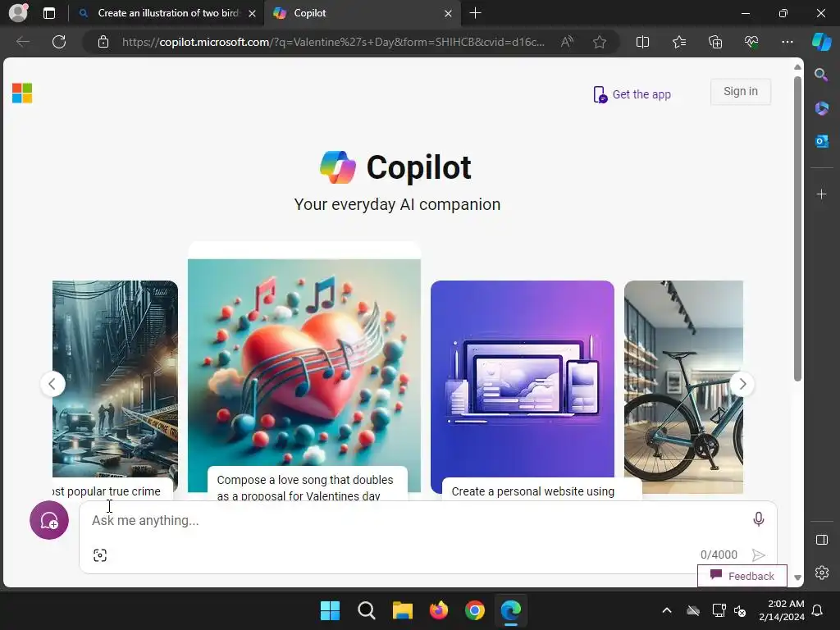Open Microsoft 365 sidebar icon
The image size is (840, 630).
point(821,108)
